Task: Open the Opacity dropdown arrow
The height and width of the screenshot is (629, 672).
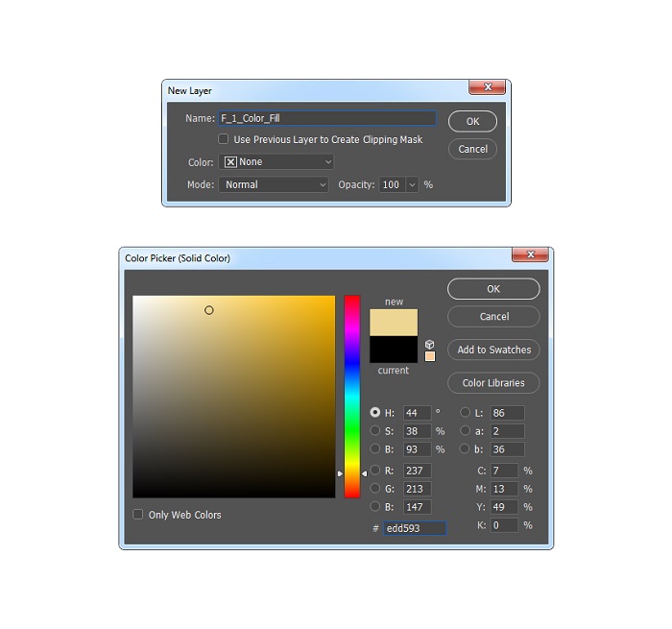Action: (412, 184)
